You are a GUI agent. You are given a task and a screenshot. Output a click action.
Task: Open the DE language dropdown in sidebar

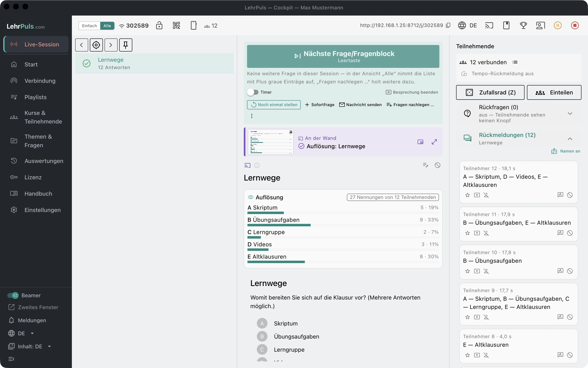click(x=21, y=333)
